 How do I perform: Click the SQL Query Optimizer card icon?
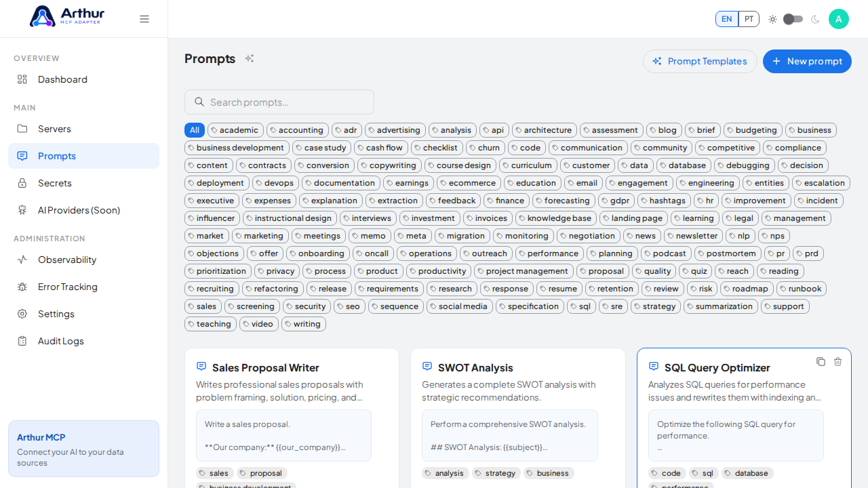pyautogui.click(x=654, y=366)
